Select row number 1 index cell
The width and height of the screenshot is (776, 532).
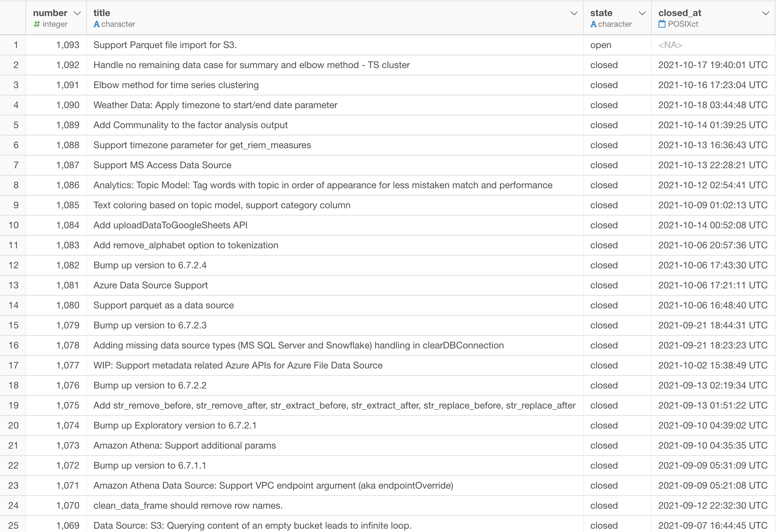(15, 45)
